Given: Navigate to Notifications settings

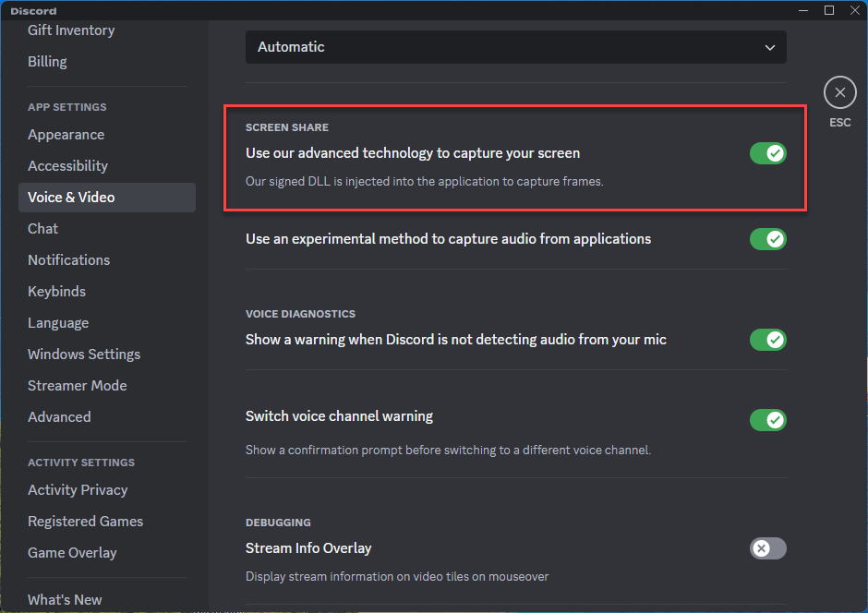Looking at the screenshot, I should pyautogui.click(x=68, y=260).
